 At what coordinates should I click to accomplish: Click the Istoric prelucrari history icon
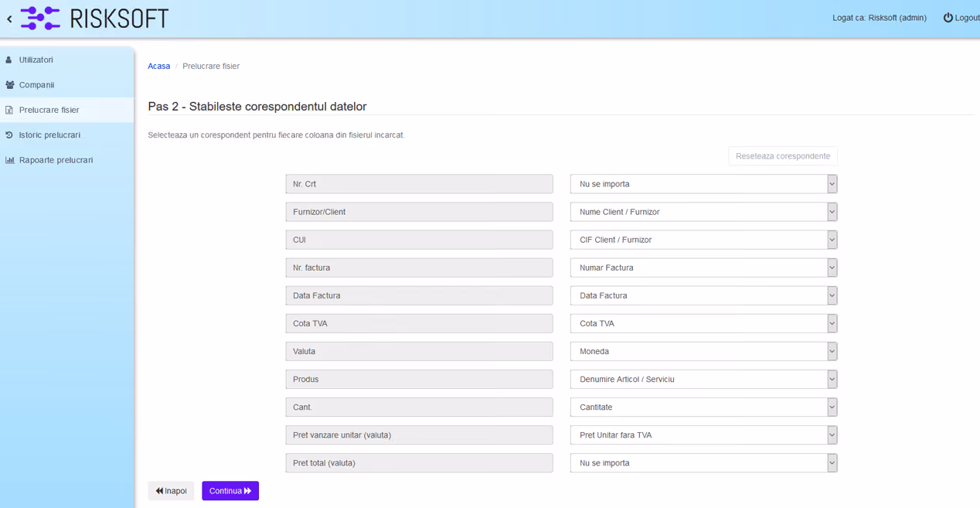(9, 135)
